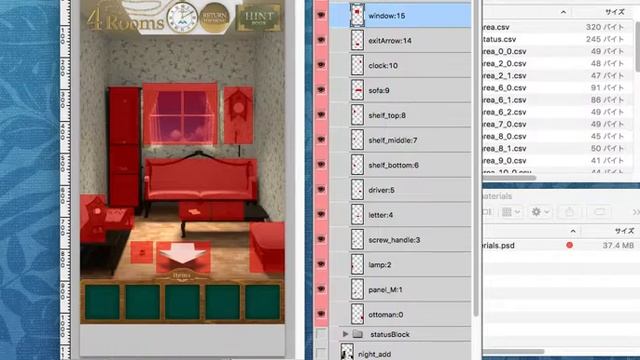Select the screw_handle:3 layer name
This screenshot has width=640, height=360.
point(394,240)
